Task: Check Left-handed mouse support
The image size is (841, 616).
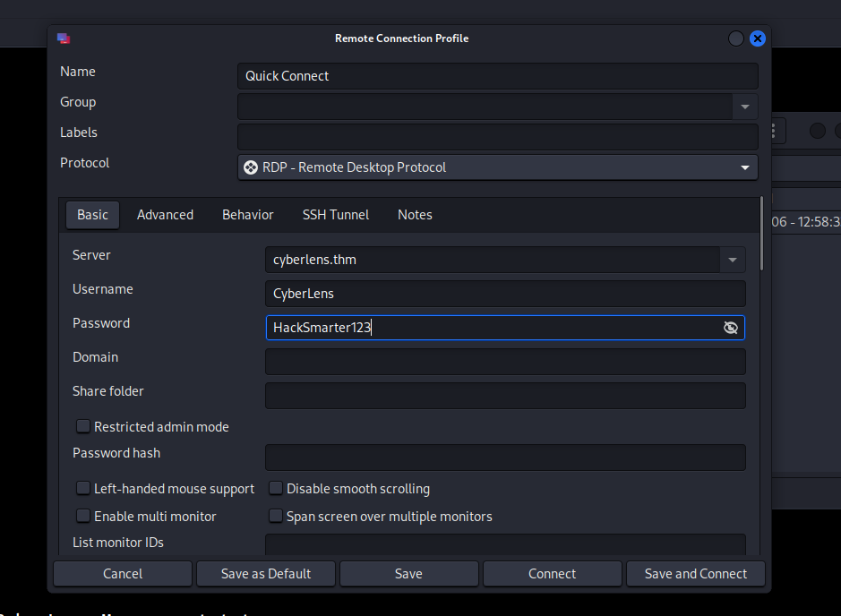Action: point(83,489)
